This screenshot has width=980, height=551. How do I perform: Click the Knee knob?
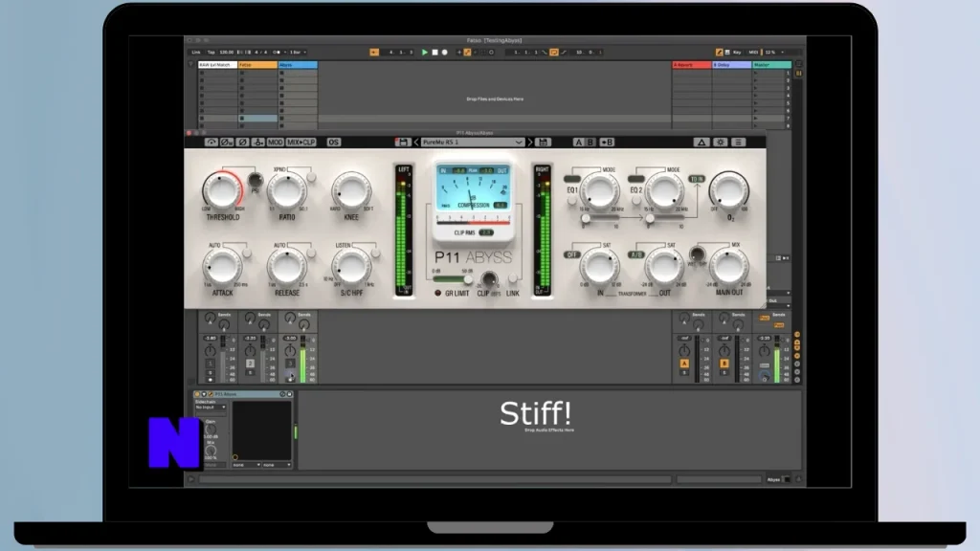click(x=351, y=190)
